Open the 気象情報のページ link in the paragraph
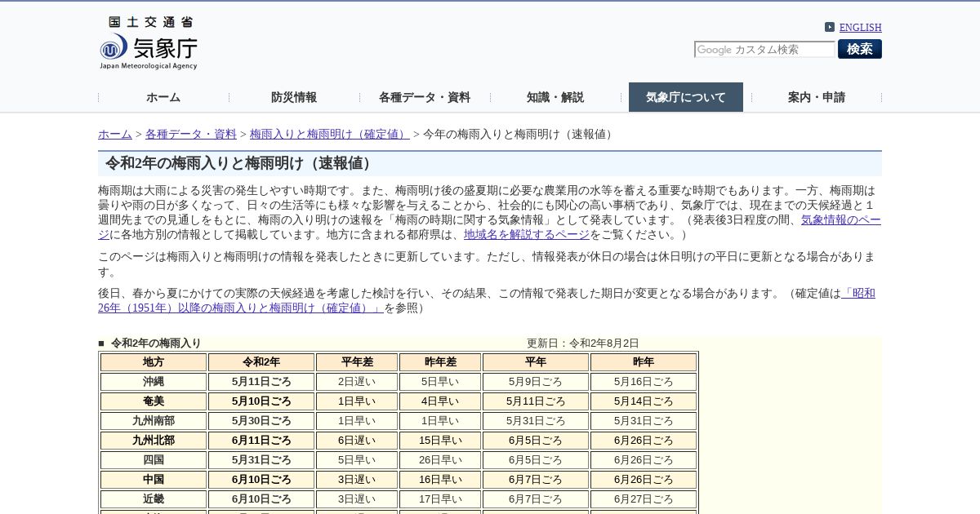980x514 pixels. coord(840,219)
